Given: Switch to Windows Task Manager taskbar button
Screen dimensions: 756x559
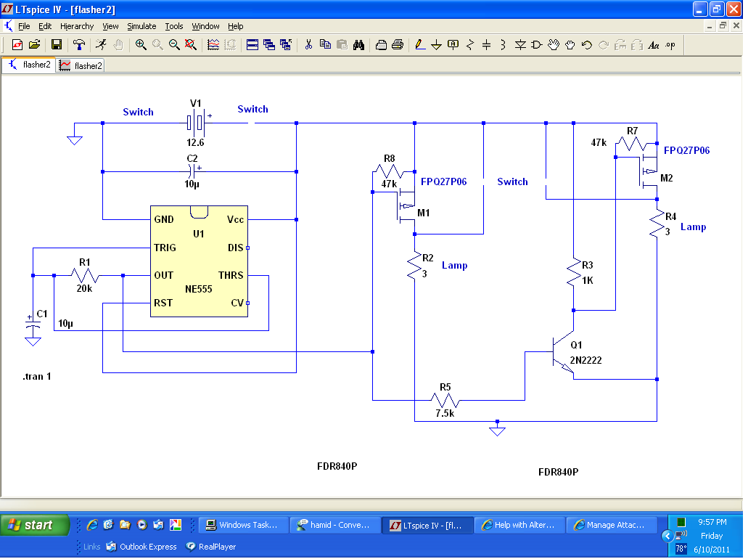Looking at the screenshot, I should pos(244,525).
